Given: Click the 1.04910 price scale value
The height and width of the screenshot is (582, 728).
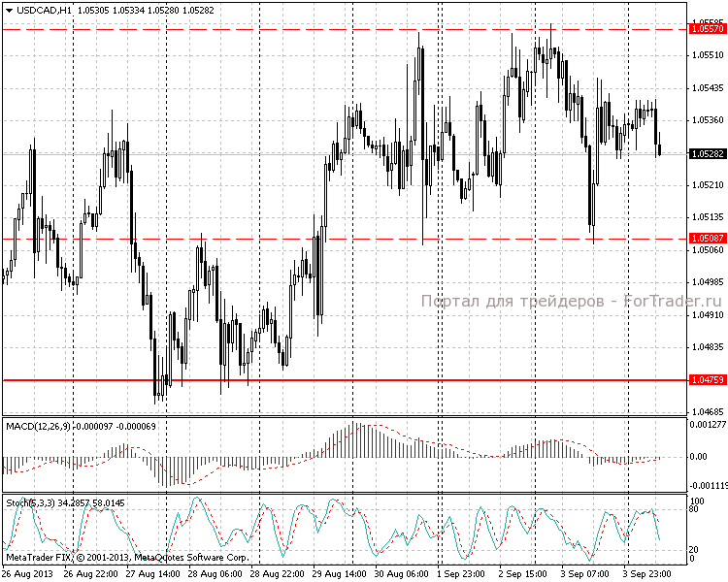Looking at the screenshot, I should tap(708, 315).
